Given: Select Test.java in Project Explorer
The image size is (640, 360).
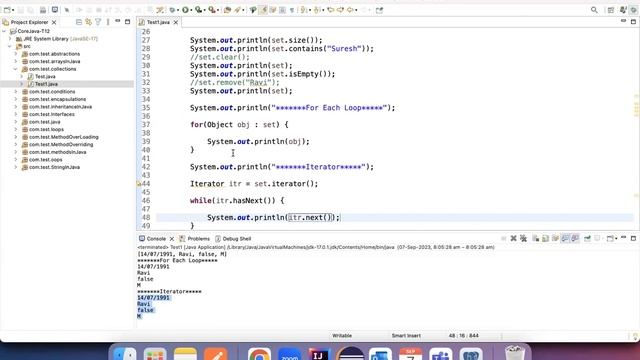Looking at the screenshot, I should [45, 76].
